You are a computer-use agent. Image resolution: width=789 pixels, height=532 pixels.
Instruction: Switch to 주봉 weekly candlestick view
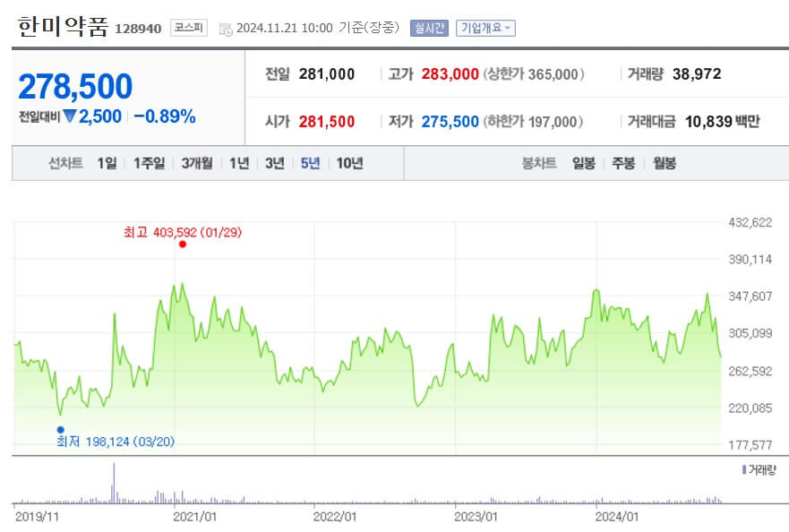coord(623,165)
